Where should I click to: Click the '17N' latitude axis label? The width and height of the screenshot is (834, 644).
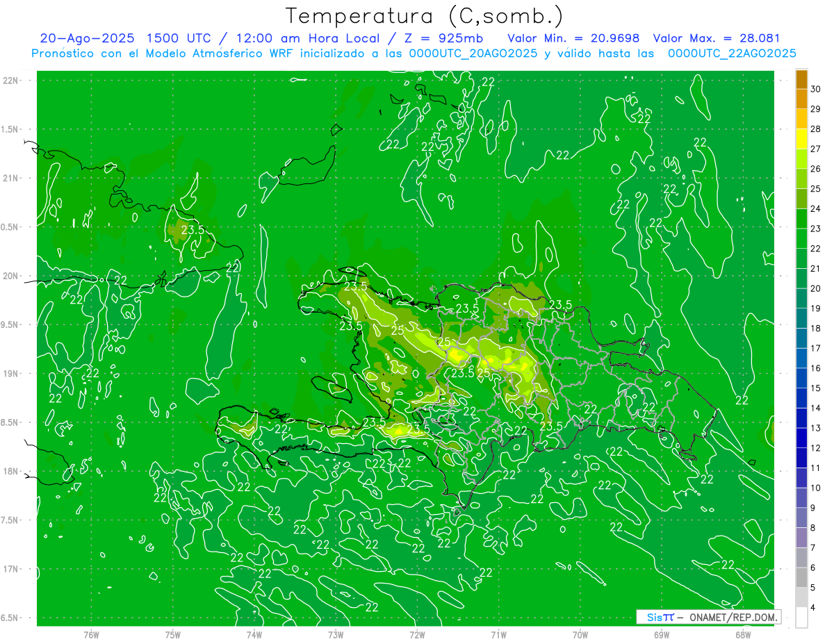[x=10, y=569]
